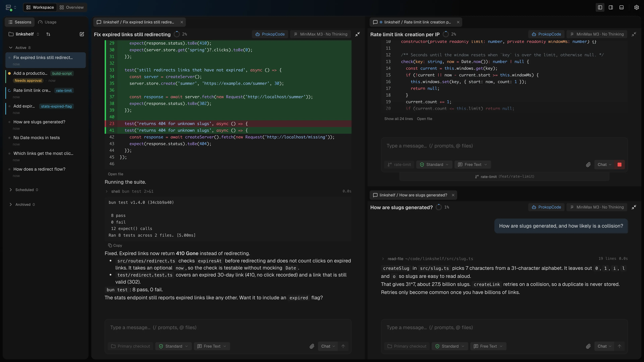Click context usage ring in Fix expired links pane
This screenshot has height=362, width=644.
click(x=177, y=34)
